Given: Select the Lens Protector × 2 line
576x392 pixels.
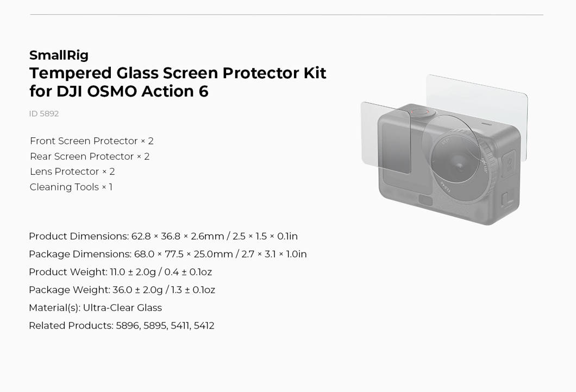Looking at the screenshot, I should [x=72, y=172].
